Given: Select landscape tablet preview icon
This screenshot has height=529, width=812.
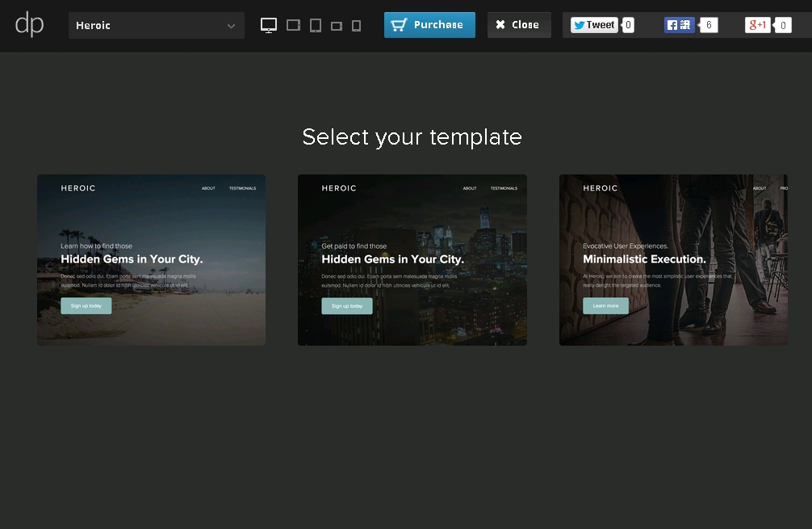Looking at the screenshot, I should (x=294, y=26).
